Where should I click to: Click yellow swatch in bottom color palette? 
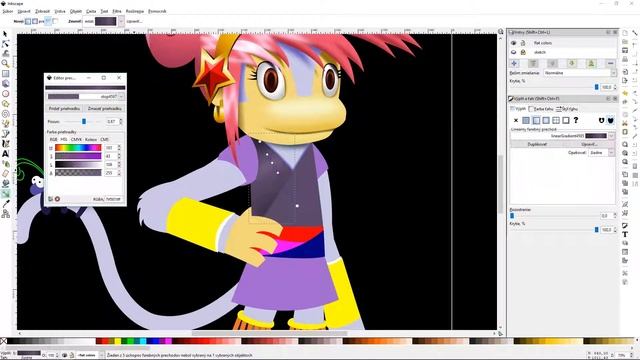click(118, 341)
